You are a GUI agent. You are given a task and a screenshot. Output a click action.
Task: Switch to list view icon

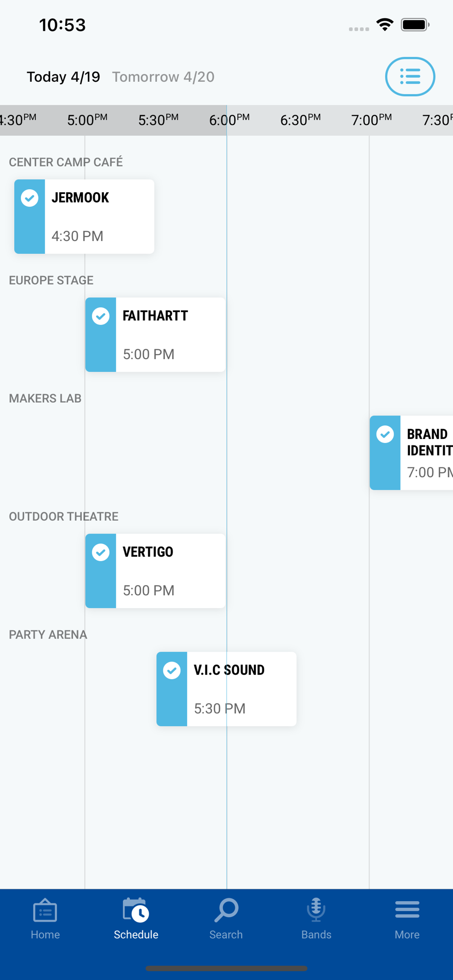coord(410,76)
